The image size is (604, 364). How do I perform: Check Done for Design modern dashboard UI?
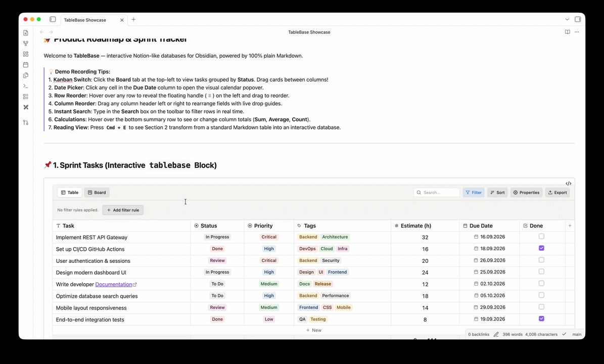[x=541, y=271]
